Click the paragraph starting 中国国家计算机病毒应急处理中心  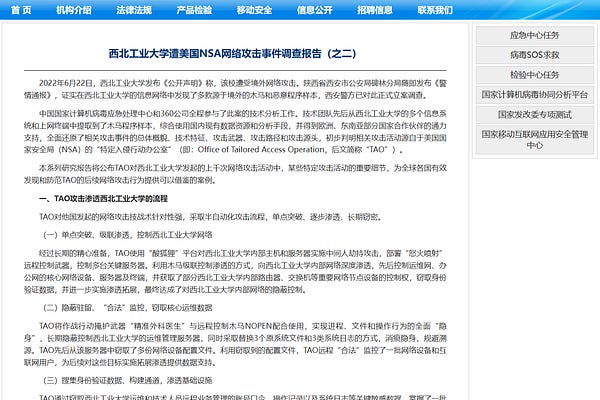235,132
